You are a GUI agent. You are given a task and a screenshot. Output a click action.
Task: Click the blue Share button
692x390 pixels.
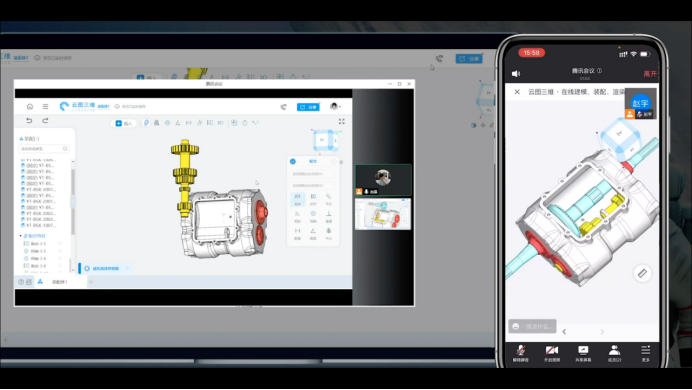[x=308, y=107]
